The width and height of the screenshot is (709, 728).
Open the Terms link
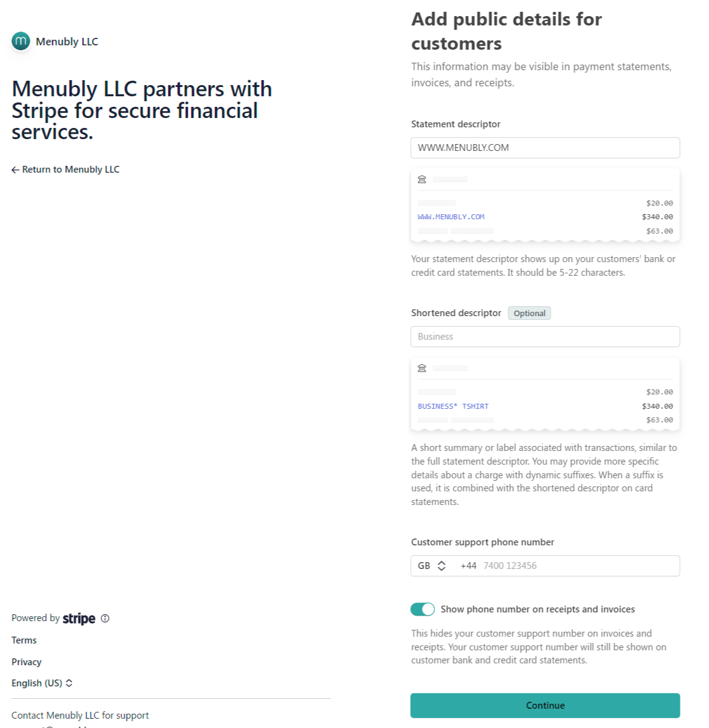coord(24,640)
